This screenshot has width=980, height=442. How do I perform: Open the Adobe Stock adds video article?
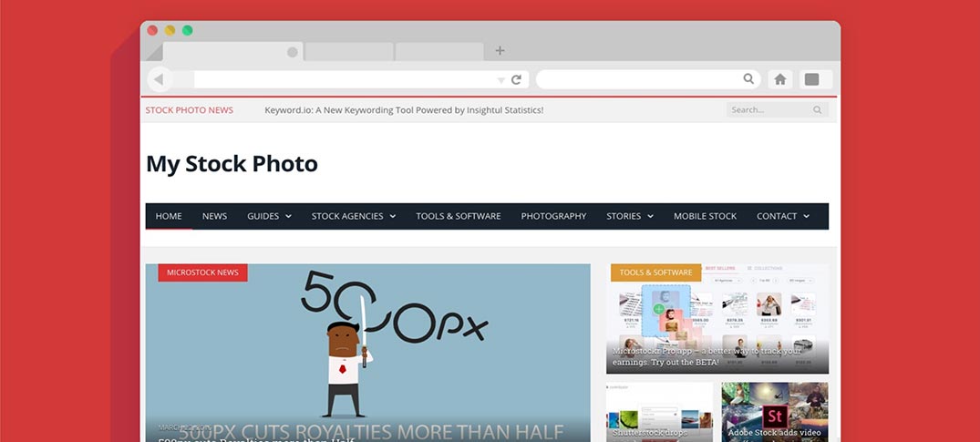[x=775, y=412]
